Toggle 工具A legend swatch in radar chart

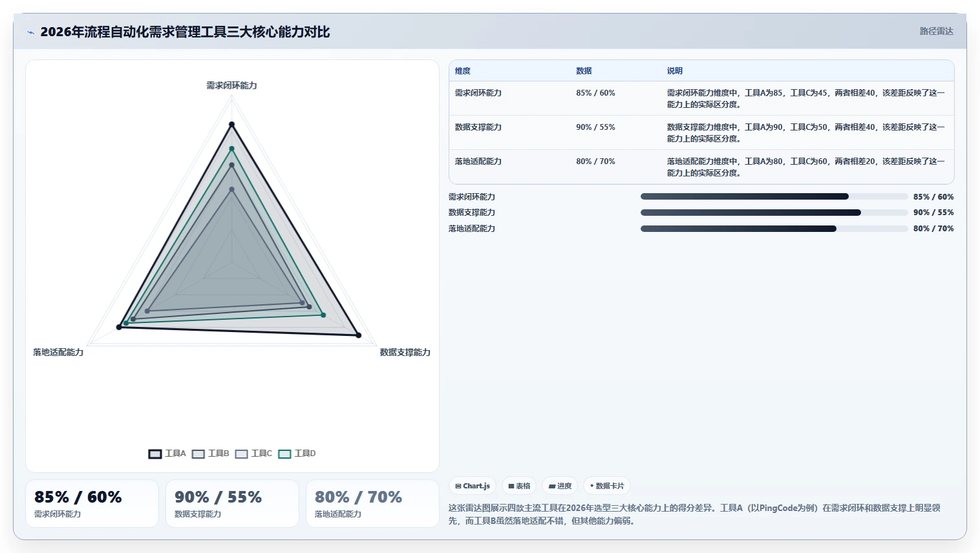[x=155, y=454]
